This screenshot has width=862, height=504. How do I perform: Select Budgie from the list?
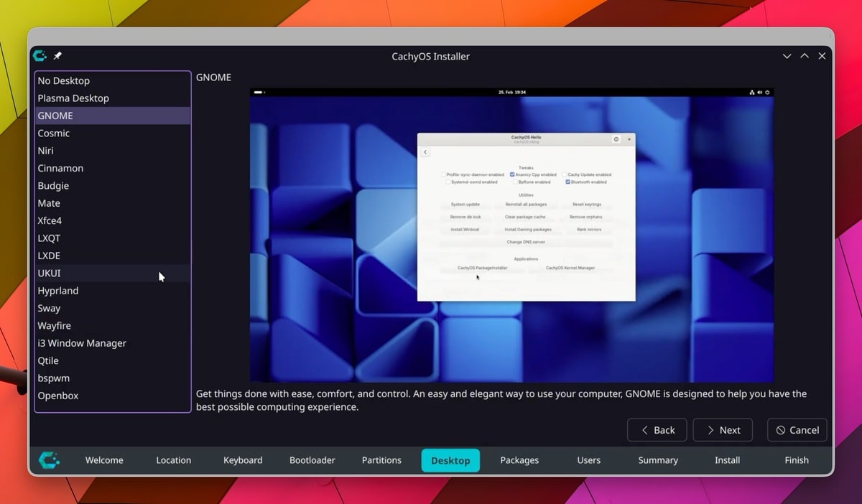tap(113, 185)
